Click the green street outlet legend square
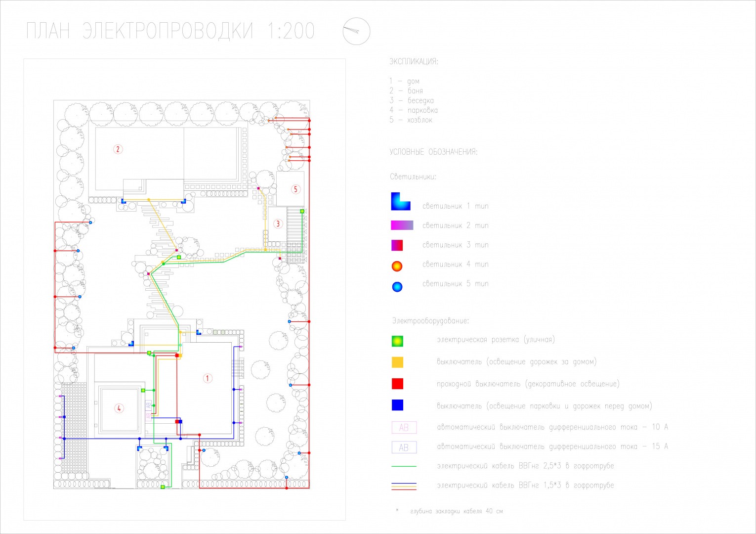The width and height of the screenshot is (756, 534). [397, 341]
